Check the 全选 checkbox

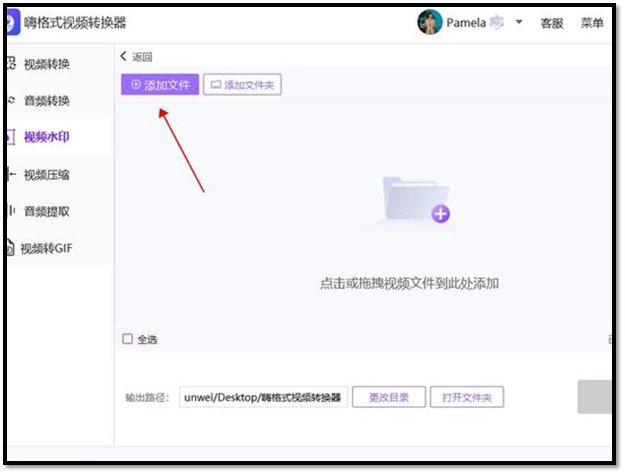(127, 339)
